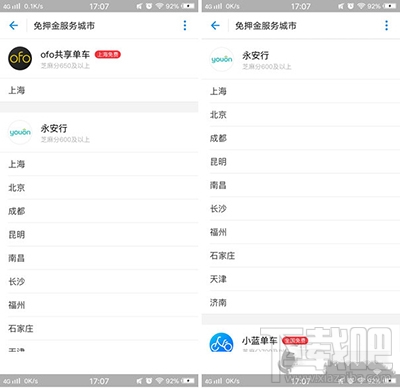Tap 南昌 in left screen list
The height and width of the screenshot is (388, 400).
(99, 258)
